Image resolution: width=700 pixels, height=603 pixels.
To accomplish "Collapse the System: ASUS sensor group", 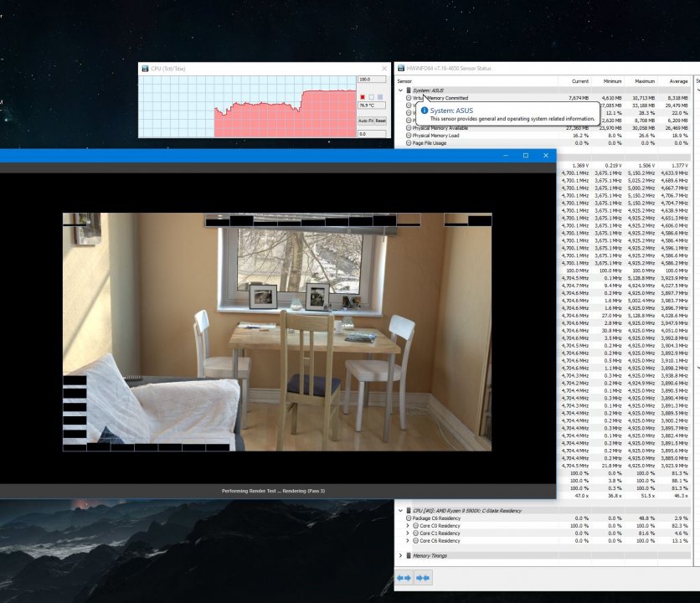I will pyautogui.click(x=400, y=90).
